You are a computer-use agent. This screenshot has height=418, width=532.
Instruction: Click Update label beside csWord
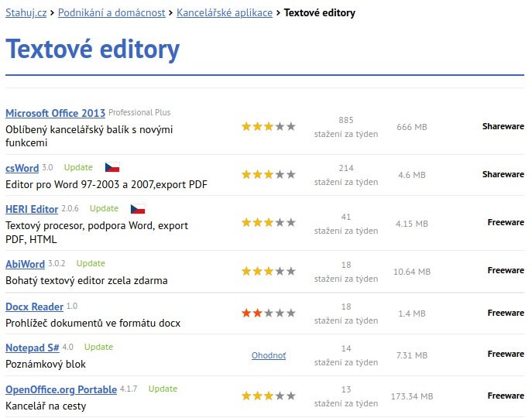[78, 167]
